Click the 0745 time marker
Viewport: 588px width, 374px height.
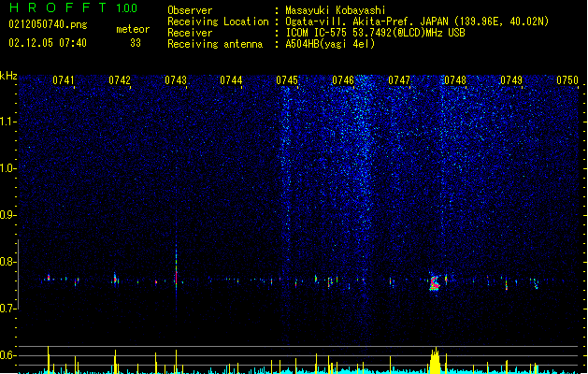[287, 80]
